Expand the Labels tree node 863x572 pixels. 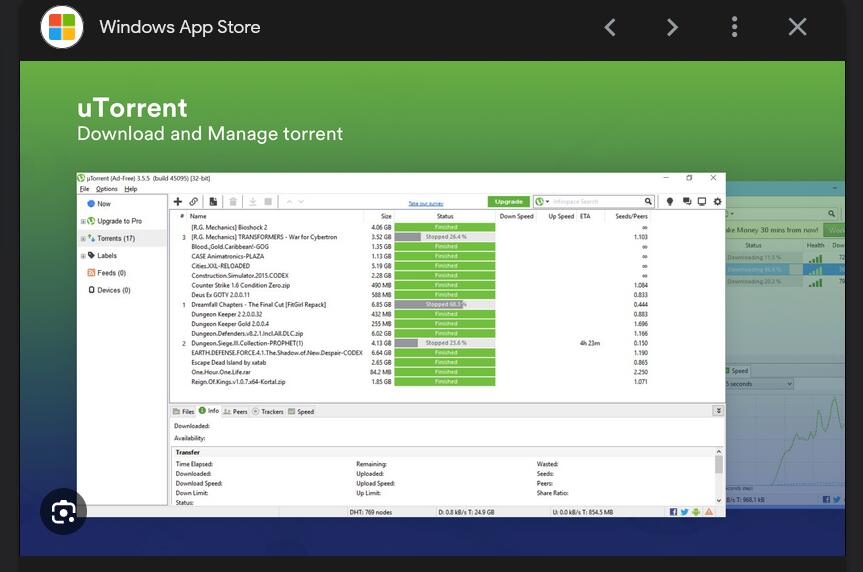(x=83, y=256)
